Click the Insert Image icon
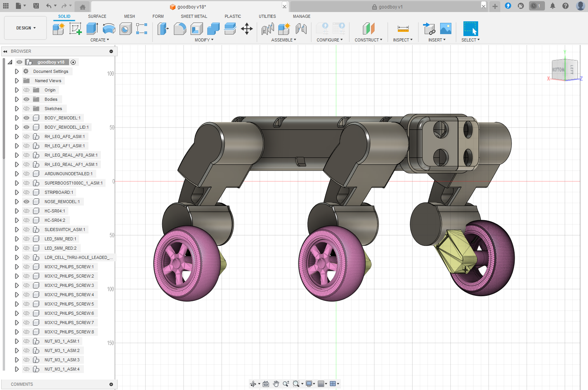 tap(446, 29)
